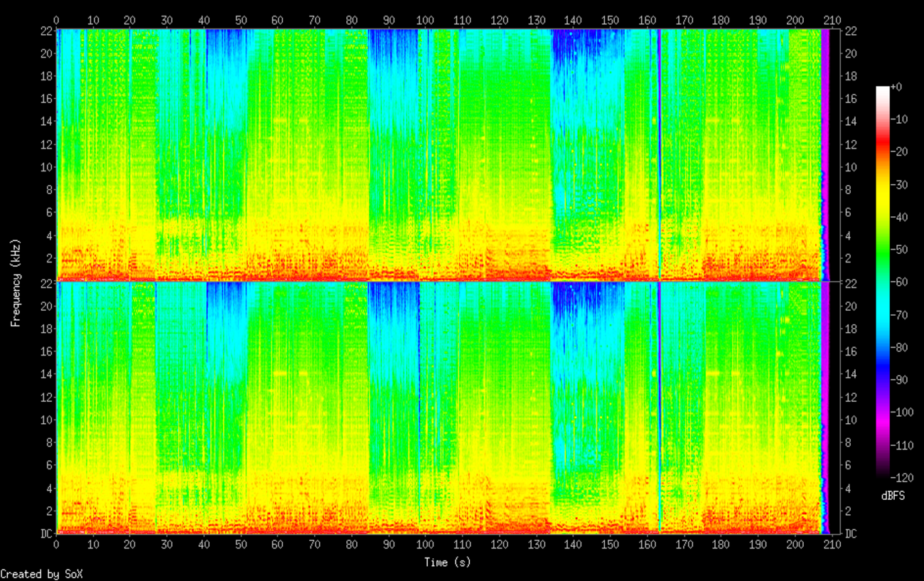Pick the '-70' color scale label
The height and width of the screenshot is (581, 924).
(899, 314)
